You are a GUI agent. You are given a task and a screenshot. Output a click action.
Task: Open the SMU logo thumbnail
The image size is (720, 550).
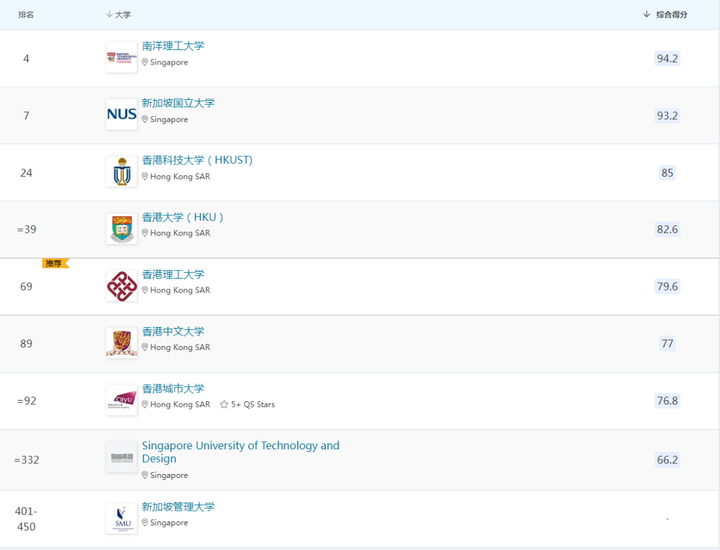[x=122, y=518]
